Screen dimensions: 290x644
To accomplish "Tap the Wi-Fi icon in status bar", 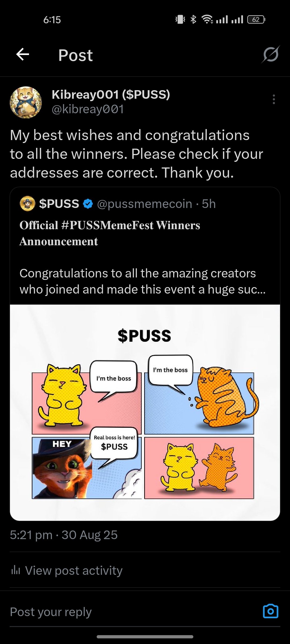I will tap(207, 19).
